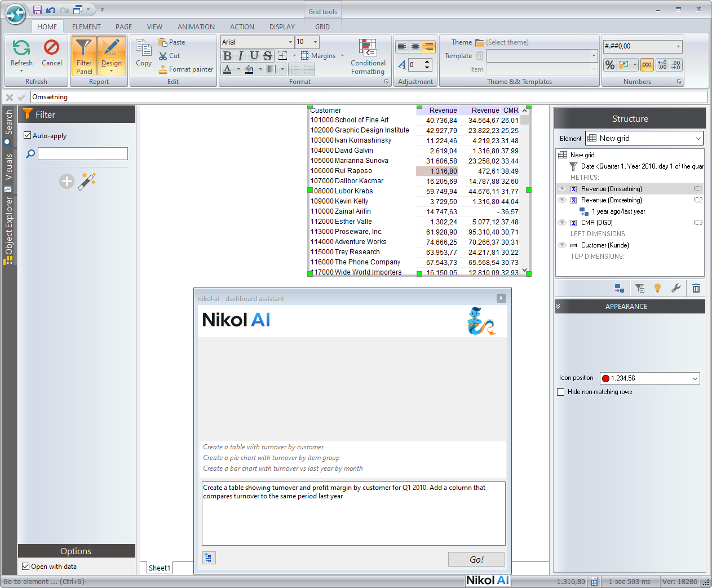This screenshot has height=588, width=712.
Task: Click Nikol AI button in status bar
Action: click(x=488, y=581)
